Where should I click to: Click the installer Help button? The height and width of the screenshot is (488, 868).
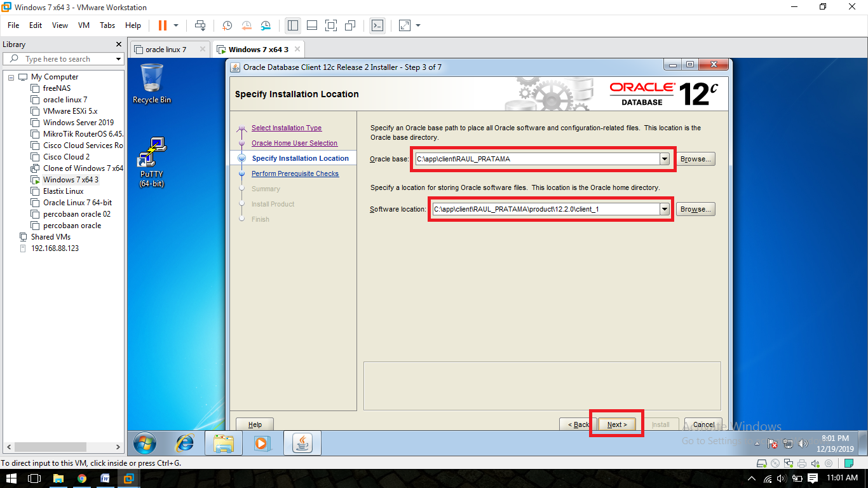click(x=255, y=424)
